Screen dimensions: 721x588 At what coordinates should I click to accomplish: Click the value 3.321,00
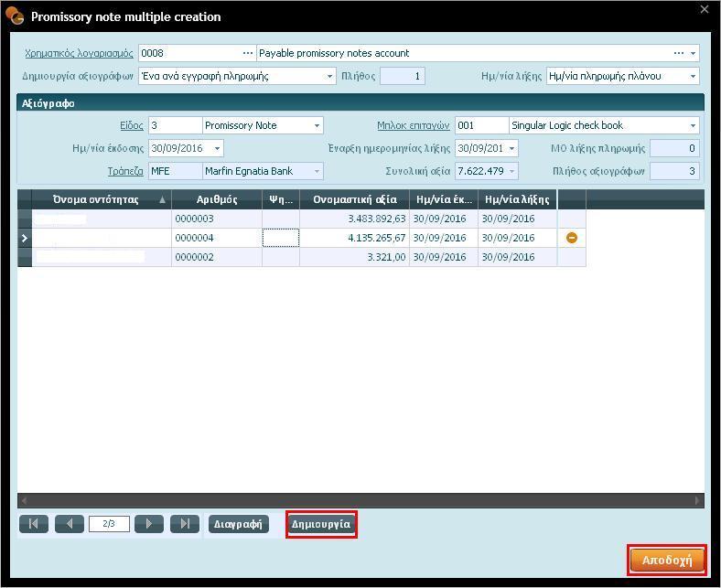point(386,258)
